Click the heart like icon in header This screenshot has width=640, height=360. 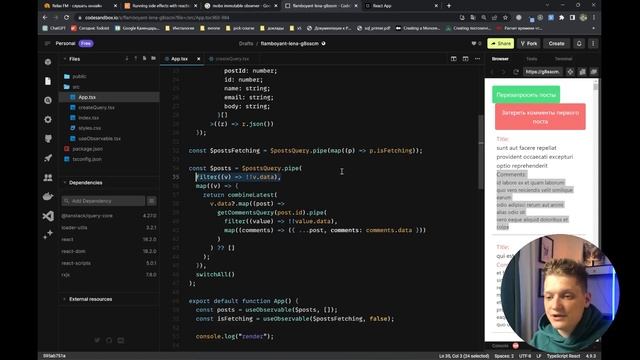click(473, 43)
